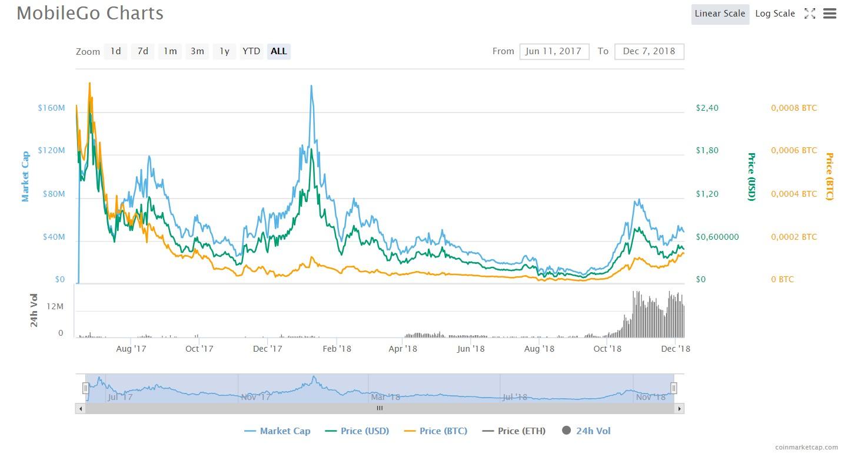Image resolution: width=868 pixels, height=453 pixels.
Task: Click the 12M volume axis label
Action: coord(54,307)
